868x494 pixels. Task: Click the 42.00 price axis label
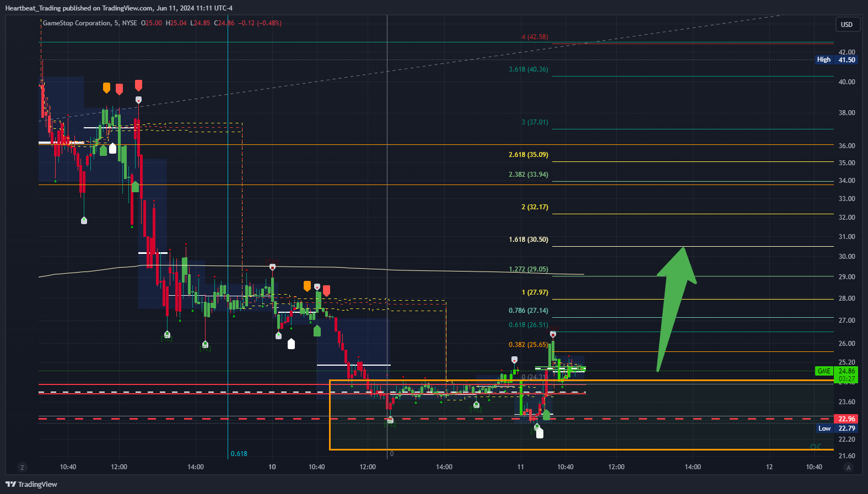coord(847,52)
